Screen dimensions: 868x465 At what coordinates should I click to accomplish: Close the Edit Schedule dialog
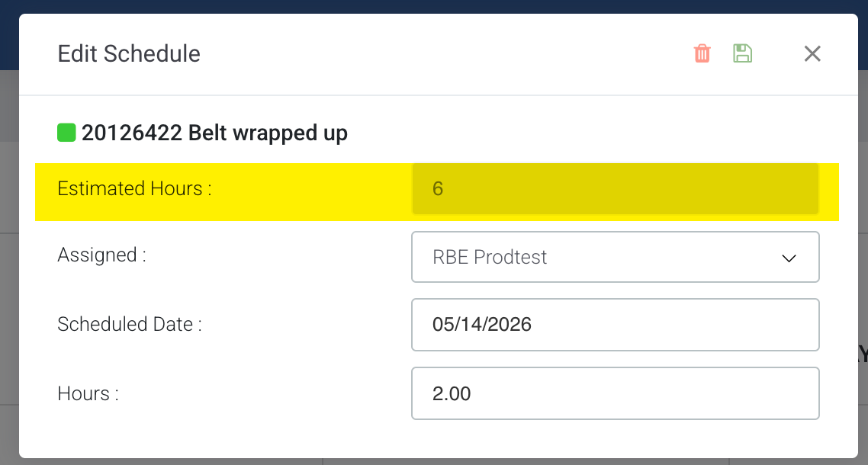point(812,53)
